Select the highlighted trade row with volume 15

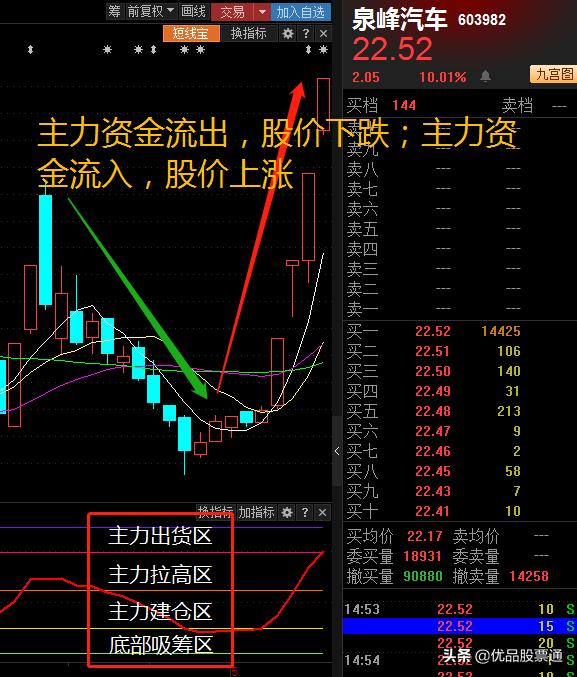click(x=460, y=626)
